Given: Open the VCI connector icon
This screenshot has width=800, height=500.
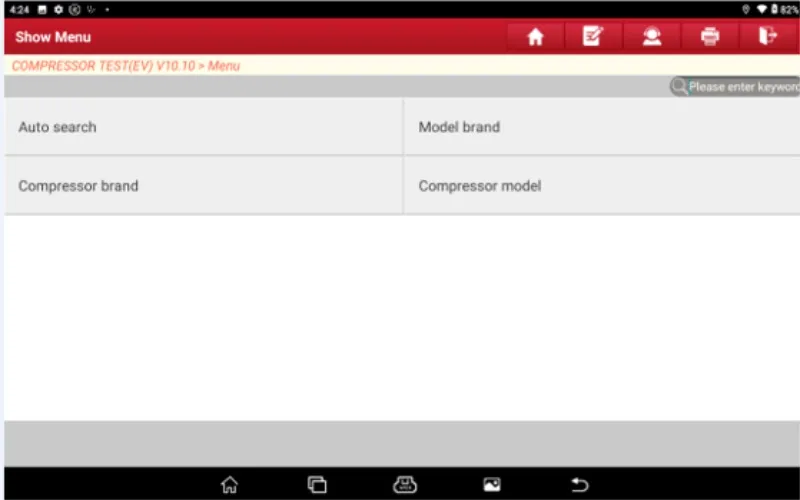Looking at the screenshot, I should pos(404,485).
